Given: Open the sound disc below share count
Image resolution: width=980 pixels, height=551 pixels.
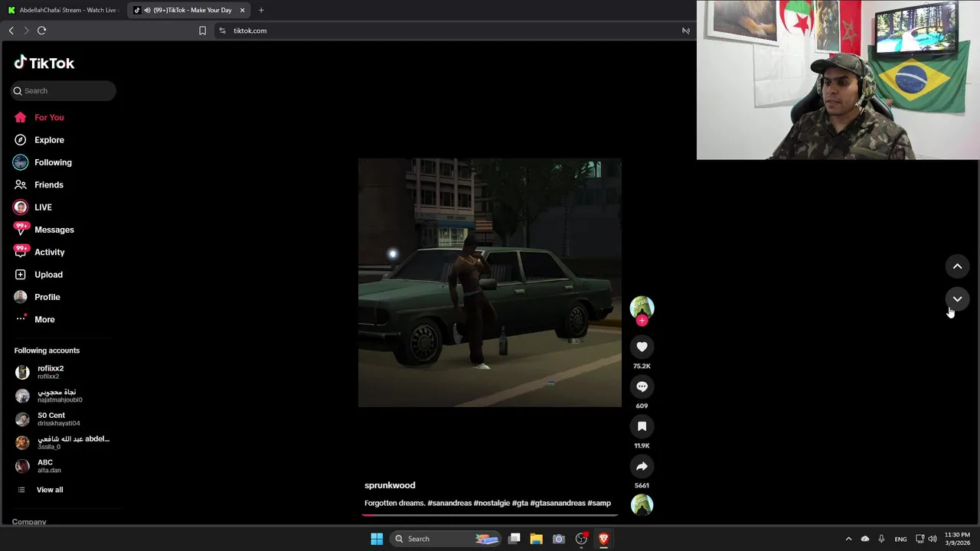Looking at the screenshot, I should [x=642, y=505].
